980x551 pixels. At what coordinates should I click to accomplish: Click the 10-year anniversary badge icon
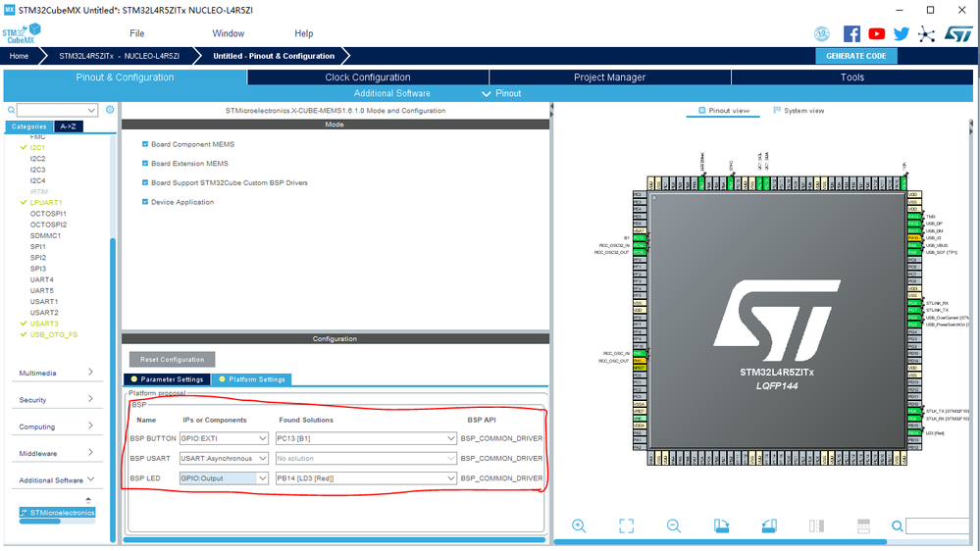click(822, 33)
